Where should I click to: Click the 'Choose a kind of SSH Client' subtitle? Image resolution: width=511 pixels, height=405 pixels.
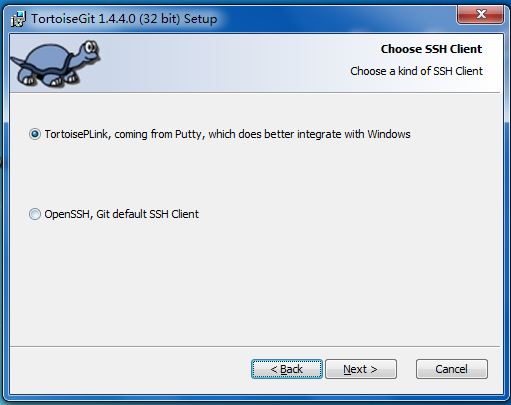[416, 71]
